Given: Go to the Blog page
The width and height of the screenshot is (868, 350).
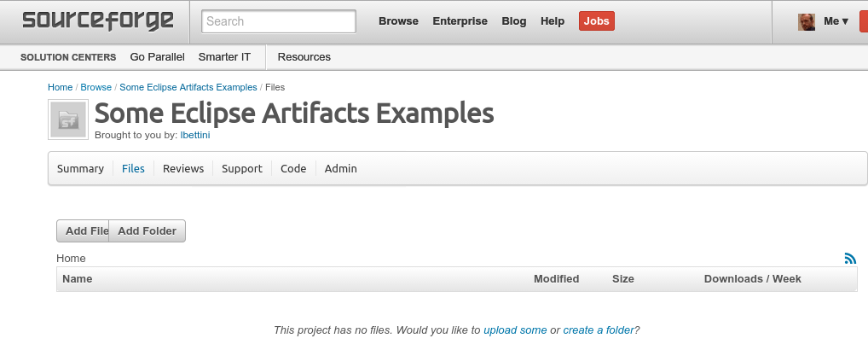Looking at the screenshot, I should pyautogui.click(x=513, y=21).
